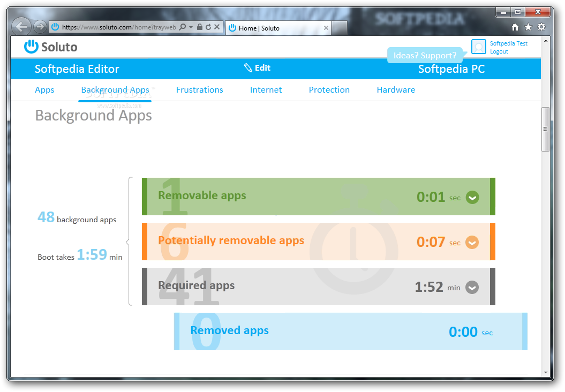Open Favorites star icon

(528, 27)
